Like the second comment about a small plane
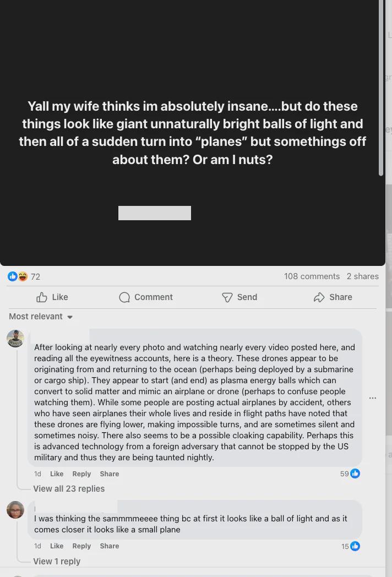Screen dimensions: 392x577 coord(57,546)
